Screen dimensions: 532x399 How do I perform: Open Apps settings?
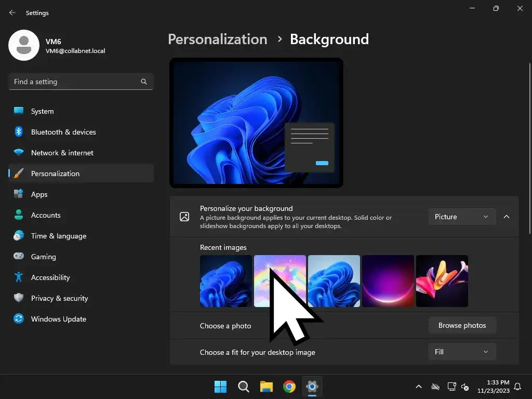[x=81, y=194]
